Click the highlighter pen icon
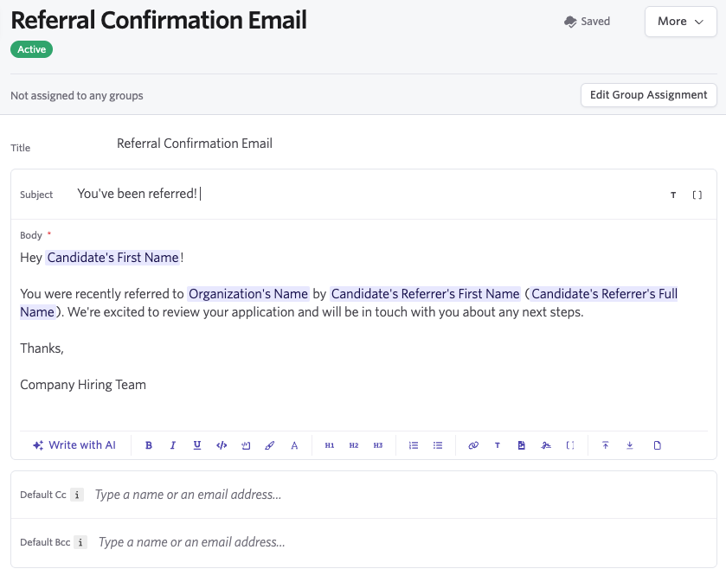Screen dimensions: 726x588 tap(270, 445)
